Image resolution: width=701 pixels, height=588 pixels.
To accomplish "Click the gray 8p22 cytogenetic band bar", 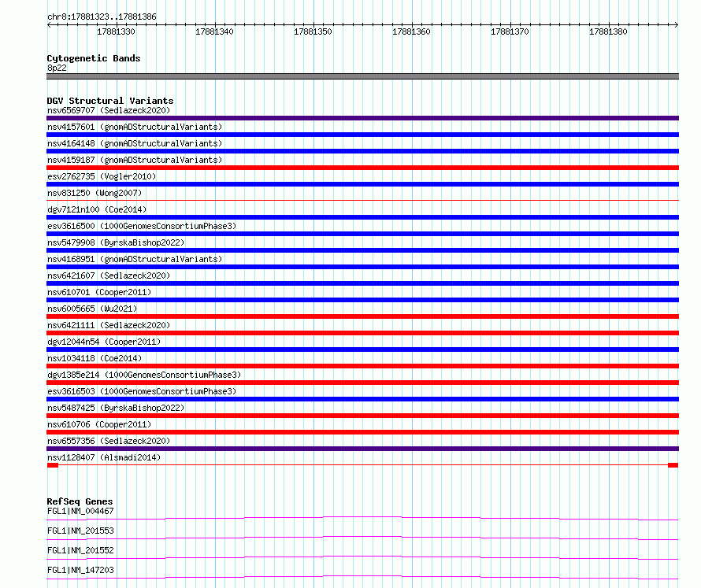I will tap(362, 76).
